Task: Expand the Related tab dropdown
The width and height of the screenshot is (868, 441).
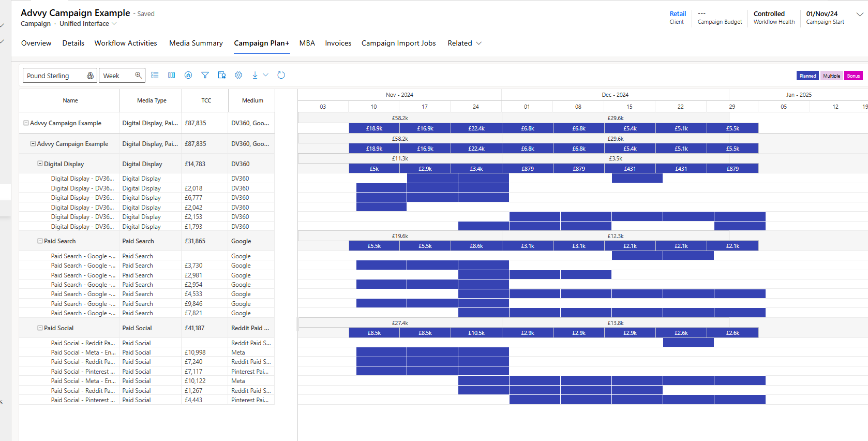Action: [x=465, y=43]
